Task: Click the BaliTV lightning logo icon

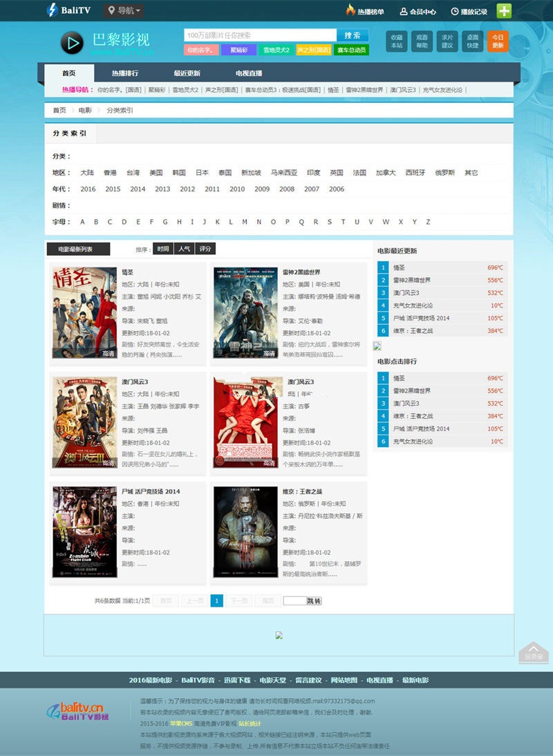Action: (53, 10)
